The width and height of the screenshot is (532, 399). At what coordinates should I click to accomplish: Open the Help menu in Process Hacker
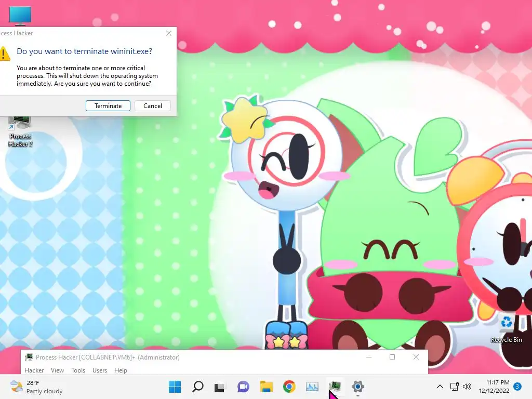point(121,370)
